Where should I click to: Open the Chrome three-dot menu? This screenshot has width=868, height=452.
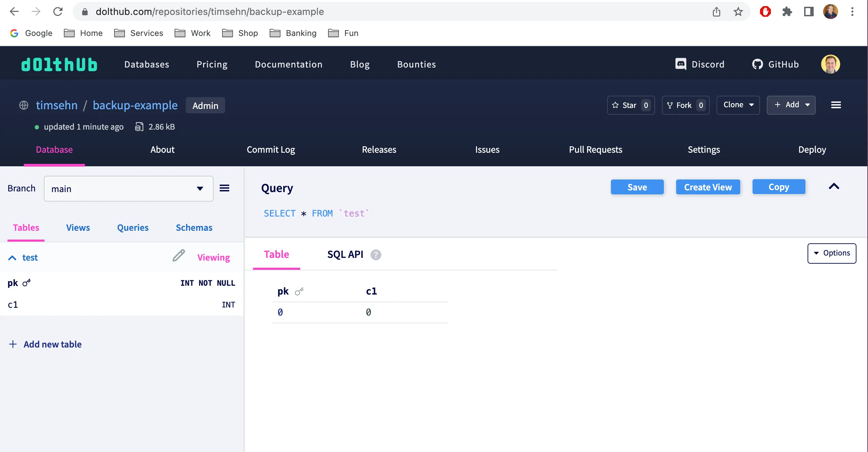[852, 12]
